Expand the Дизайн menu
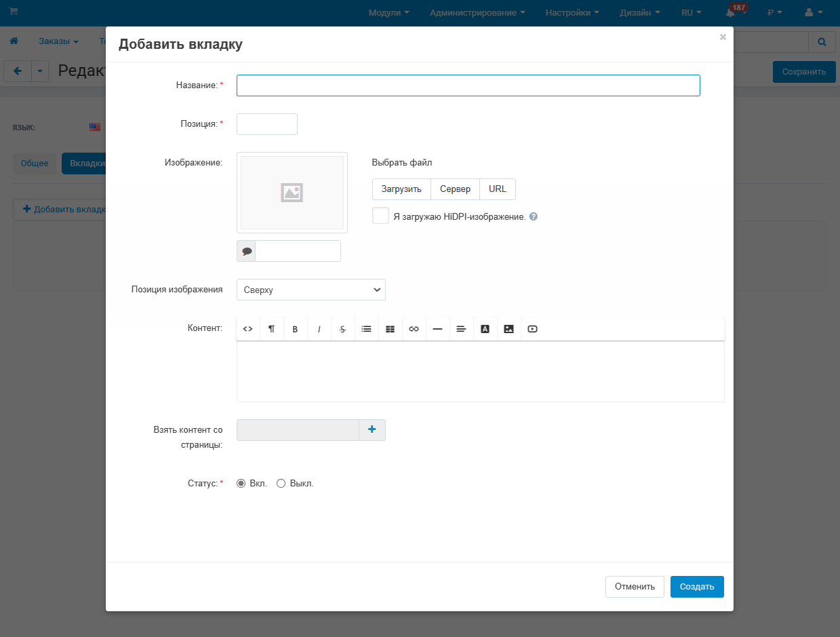This screenshot has height=637, width=840. point(639,13)
